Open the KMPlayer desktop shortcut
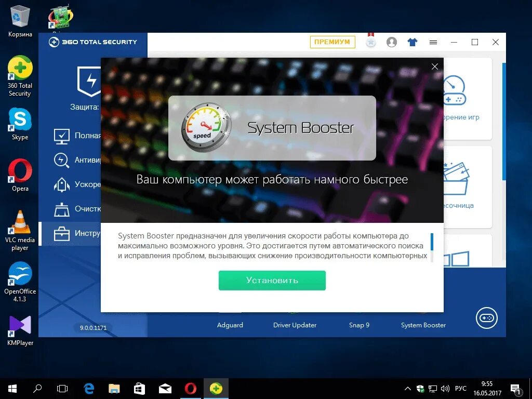The height and width of the screenshot is (399, 532). 20,331
